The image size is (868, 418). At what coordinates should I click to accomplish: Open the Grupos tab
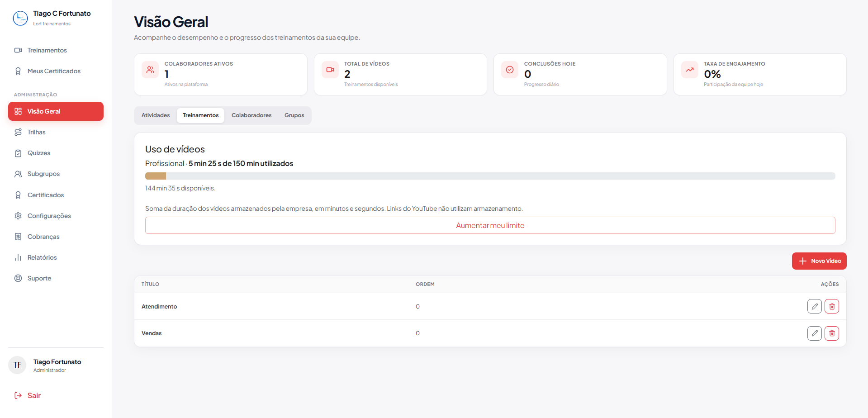click(294, 115)
